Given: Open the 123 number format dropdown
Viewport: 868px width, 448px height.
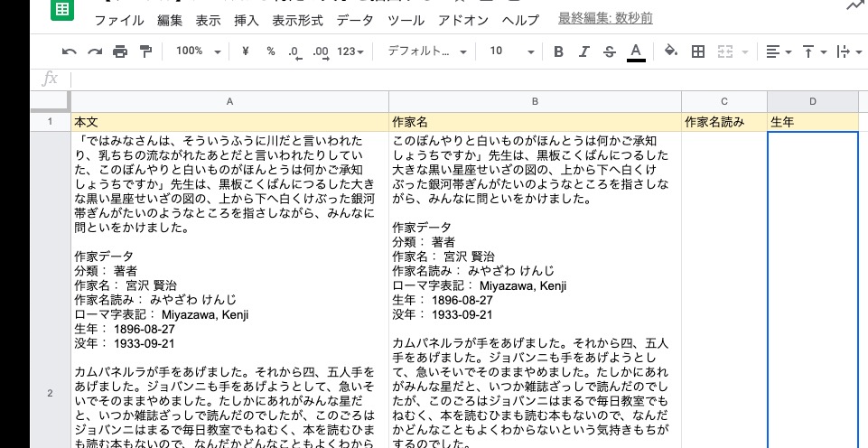Looking at the screenshot, I should pyautogui.click(x=350, y=52).
